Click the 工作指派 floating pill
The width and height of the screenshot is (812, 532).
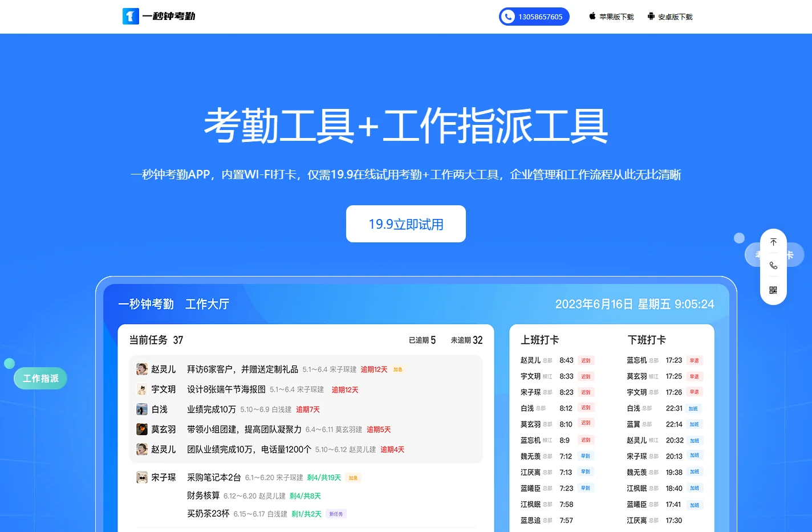[x=40, y=378]
